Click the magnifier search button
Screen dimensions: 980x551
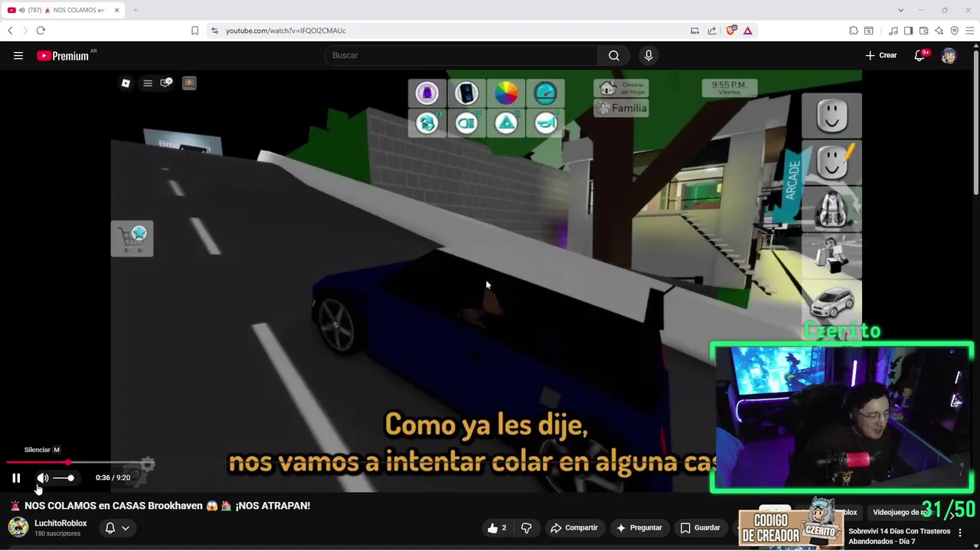point(614,55)
